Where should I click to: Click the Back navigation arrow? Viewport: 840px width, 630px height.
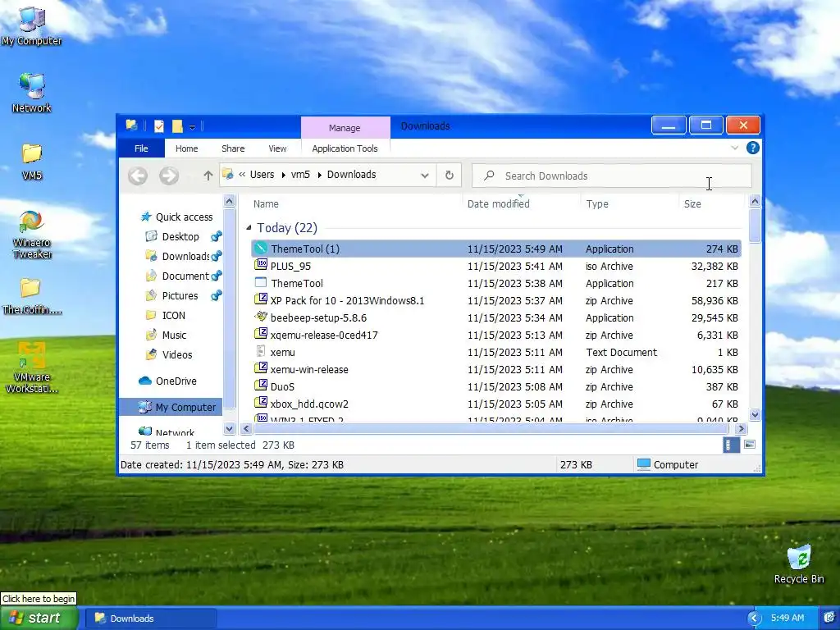[x=138, y=176]
